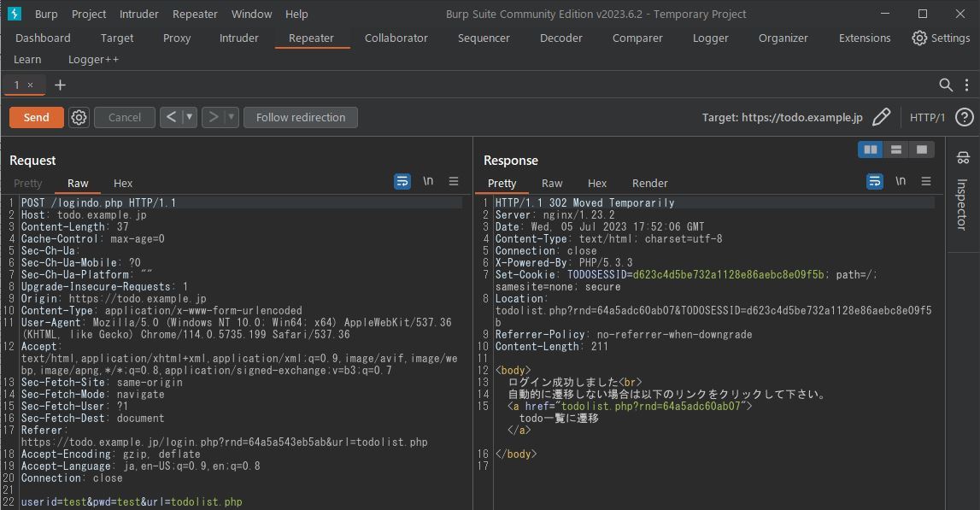Image resolution: width=980 pixels, height=510 pixels.
Task: Open Response panel hamburger menu icon
Action: (x=926, y=181)
